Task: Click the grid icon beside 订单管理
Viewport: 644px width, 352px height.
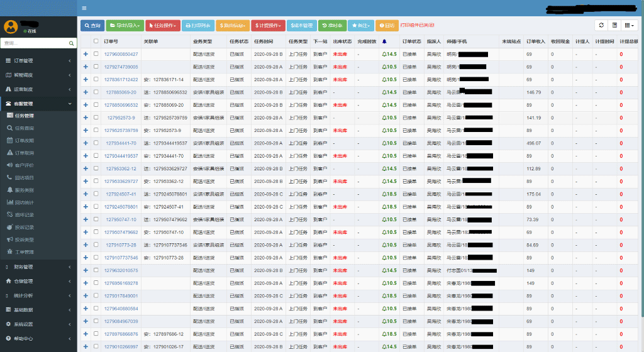Action: pos(8,60)
